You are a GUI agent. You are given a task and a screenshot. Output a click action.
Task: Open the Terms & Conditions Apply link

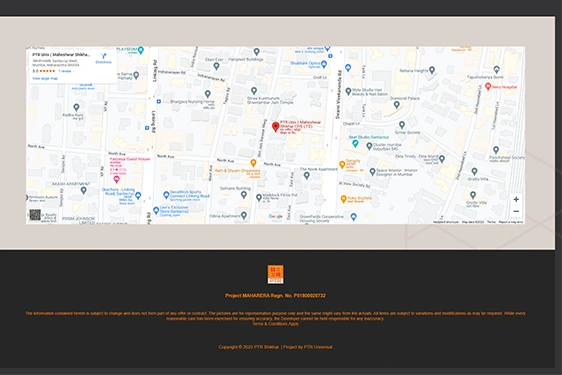pyautogui.click(x=275, y=324)
